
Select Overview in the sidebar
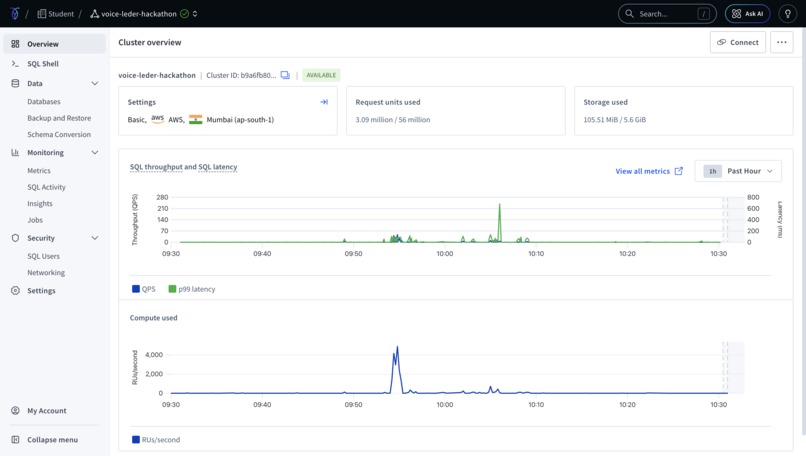[x=54, y=44]
